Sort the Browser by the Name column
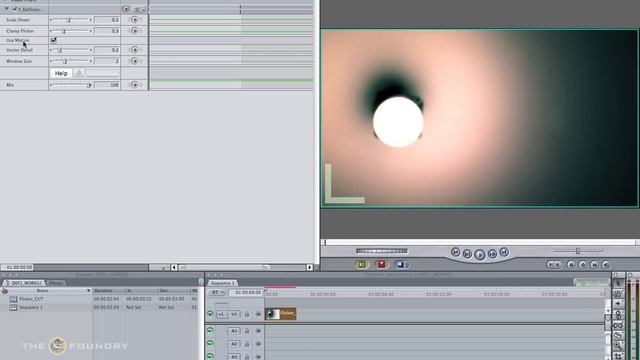The height and width of the screenshot is (360, 640). pyautogui.click(x=47, y=291)
